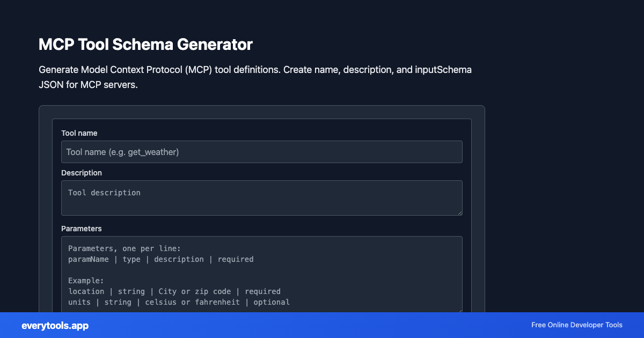This screenshot has width=644, height=338.
Task: Click the parameters example line about location
Action: [x=174, y=291]
